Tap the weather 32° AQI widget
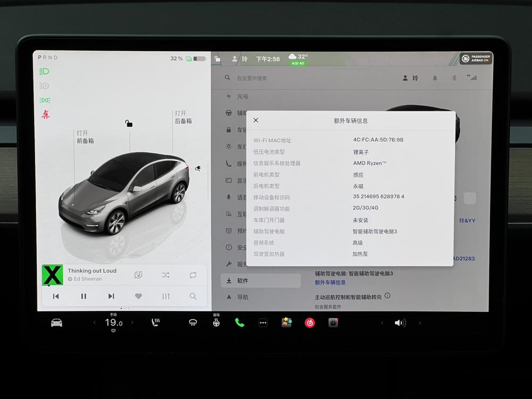 298,59
